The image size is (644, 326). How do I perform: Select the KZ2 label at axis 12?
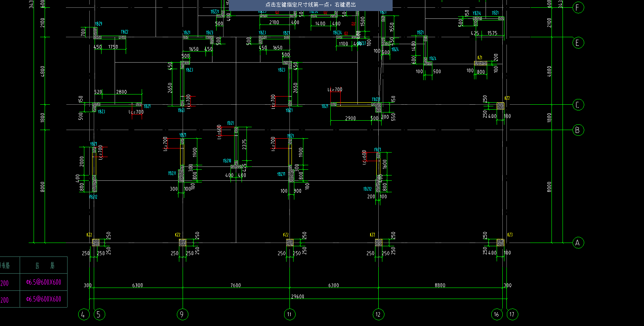[x=372, y=235]
